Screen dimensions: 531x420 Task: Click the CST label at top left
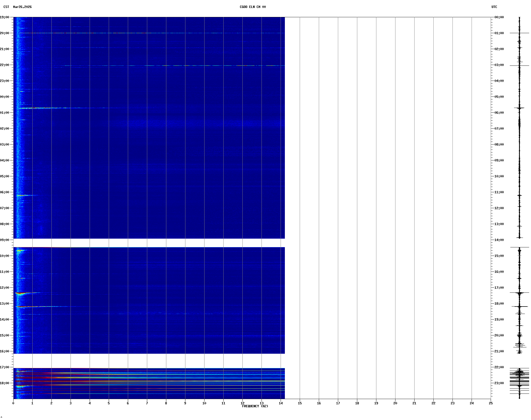point(6,7)
